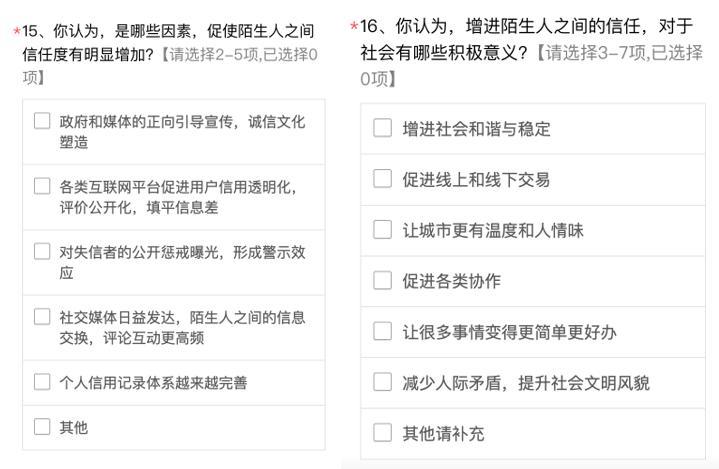This screenshot has height=469, width=719.
Task: Tick 让很多事情变得更简单更好办
Action: click(382, 331)
